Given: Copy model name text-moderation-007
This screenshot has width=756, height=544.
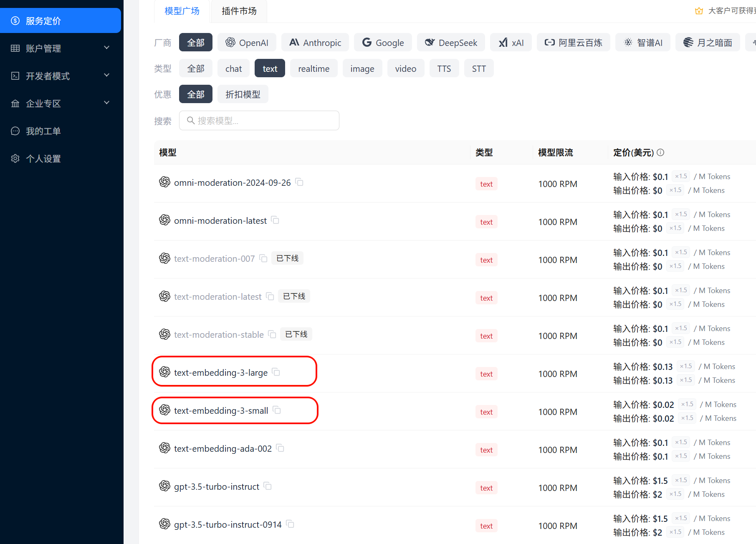Looking at the screenshot, I should pyautogui.click(x=263, y=258).
